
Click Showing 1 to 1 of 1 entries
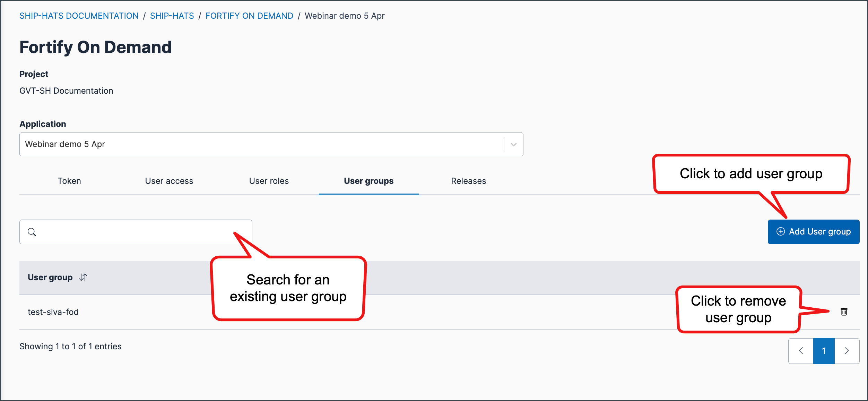coord(70,346)
